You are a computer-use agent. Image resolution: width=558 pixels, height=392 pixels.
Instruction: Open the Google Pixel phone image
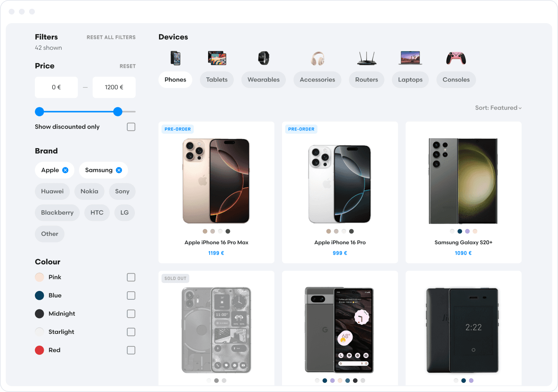click(339, 330)
